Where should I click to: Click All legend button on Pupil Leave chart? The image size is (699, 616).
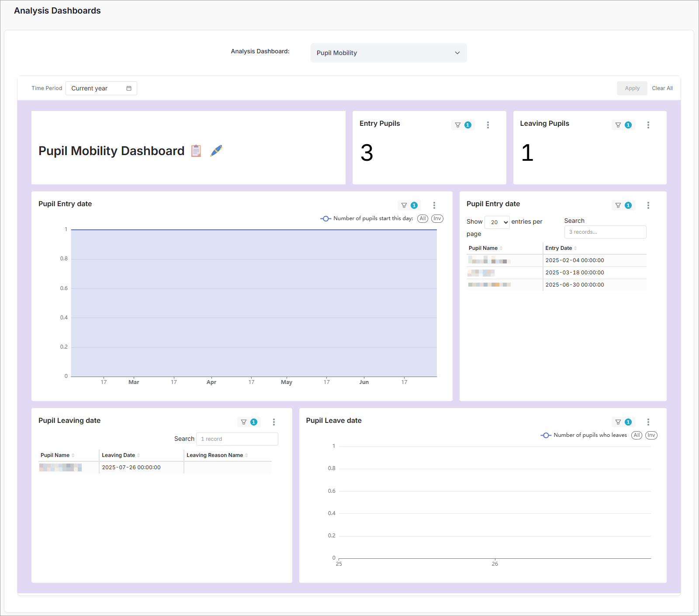tap(637, 435)
